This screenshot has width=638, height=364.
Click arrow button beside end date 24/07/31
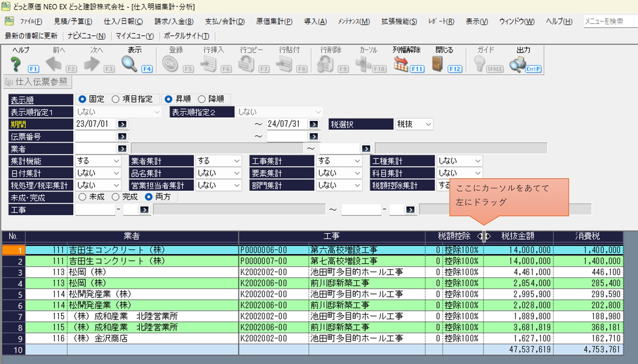click(x=314, y=124)
